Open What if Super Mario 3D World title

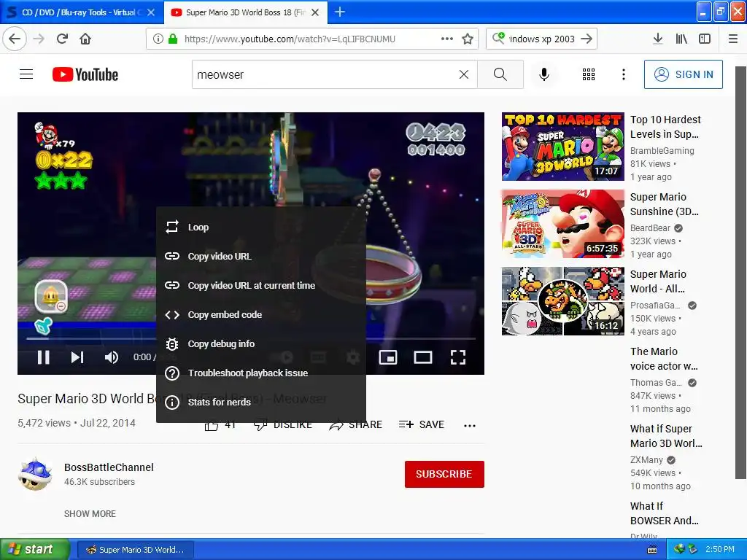coord(666,436)
